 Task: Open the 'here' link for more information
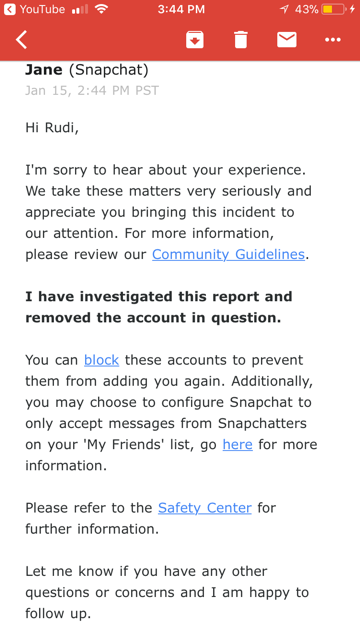(x=238, y=444)
